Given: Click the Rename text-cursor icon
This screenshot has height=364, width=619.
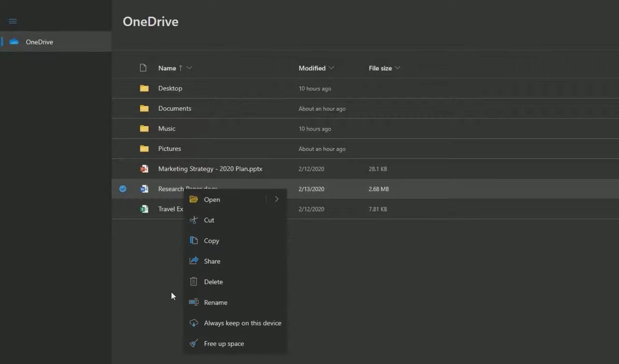Looking at the screenshot, I should [x=194, y=302].
